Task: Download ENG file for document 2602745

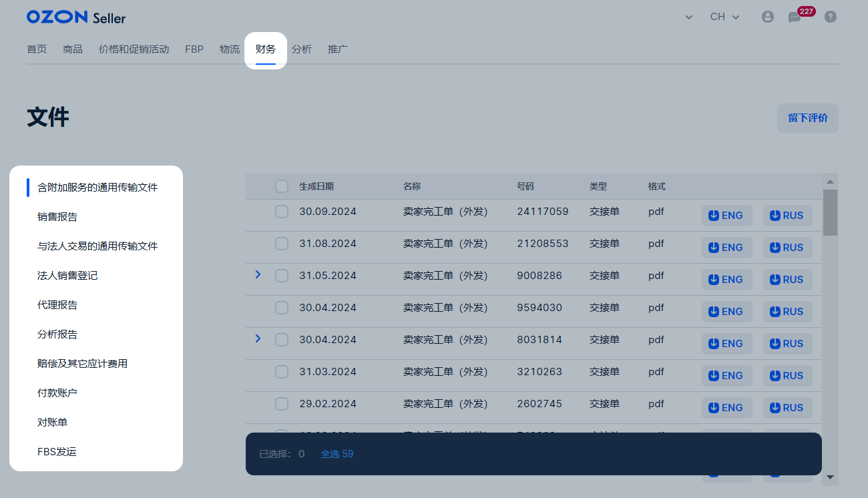Action: (x=726, y=408)
